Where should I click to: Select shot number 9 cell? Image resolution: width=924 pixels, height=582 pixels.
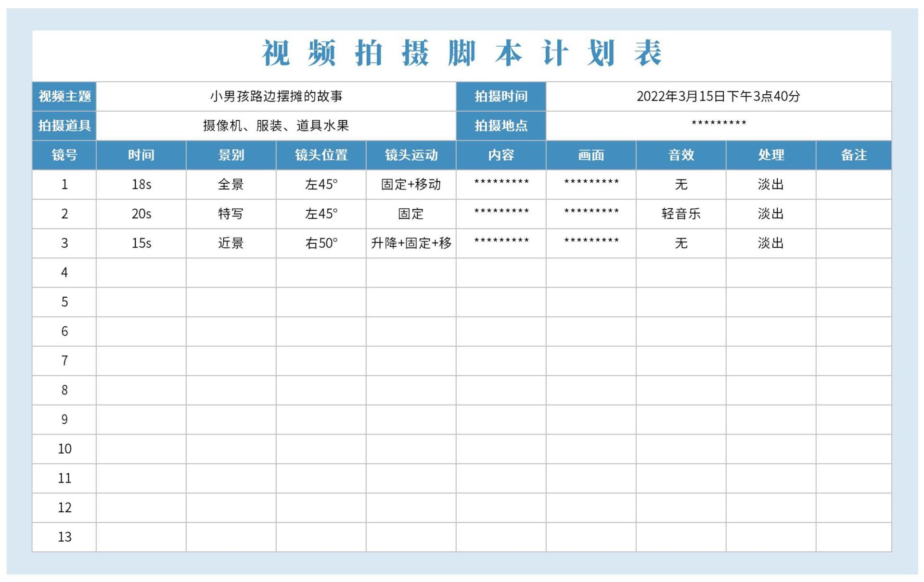[64, 419]
